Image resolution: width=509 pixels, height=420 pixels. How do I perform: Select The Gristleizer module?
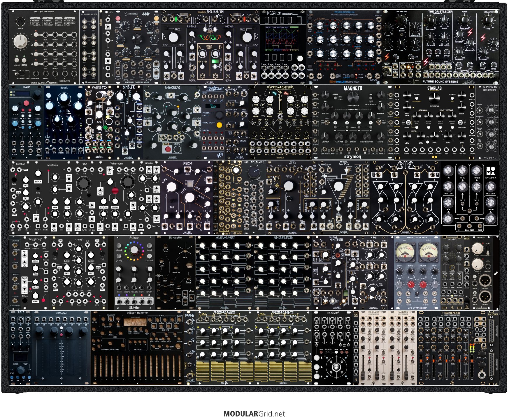pos(441,47)
